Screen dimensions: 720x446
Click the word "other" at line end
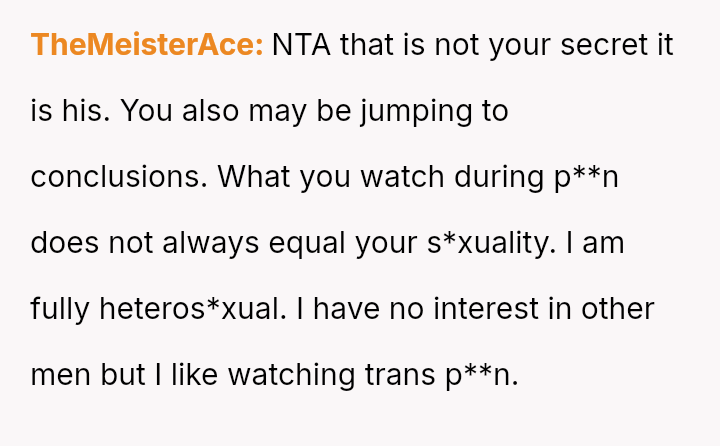tap(616, 309)
